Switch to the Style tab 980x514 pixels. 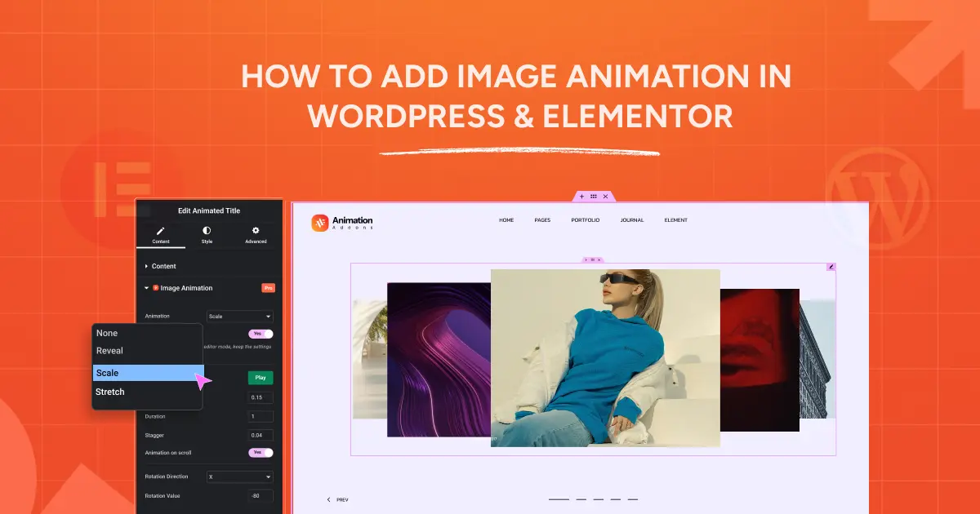coord(207,236)
